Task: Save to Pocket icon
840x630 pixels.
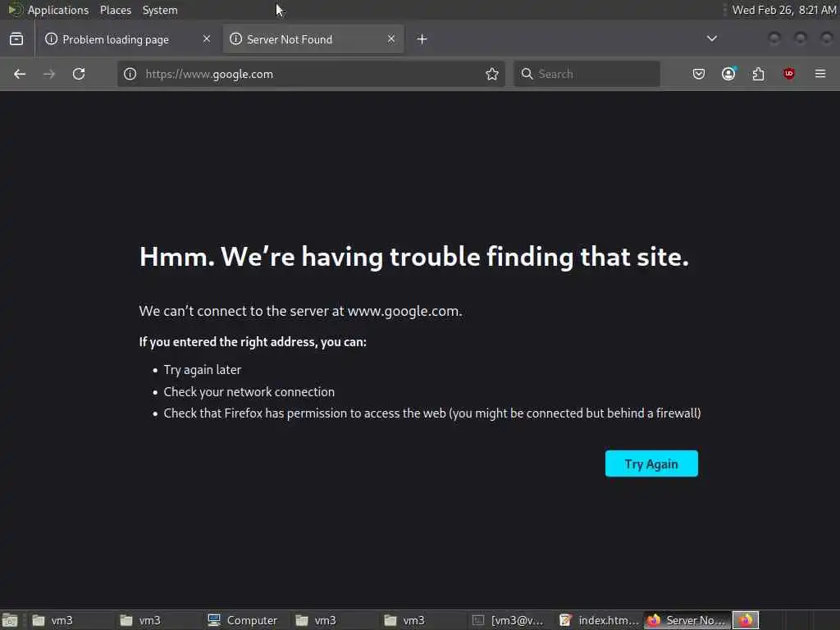Action: [699, 74]
